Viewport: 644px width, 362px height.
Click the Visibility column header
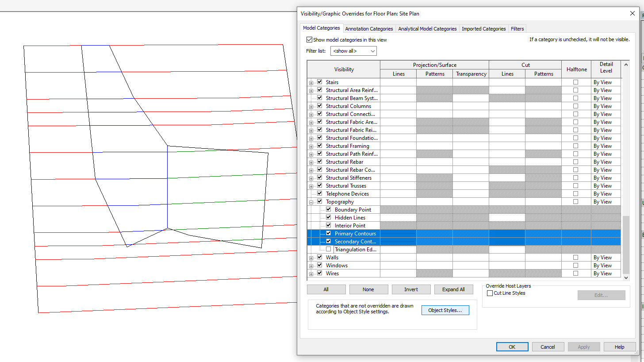click(x=344, y=69)
